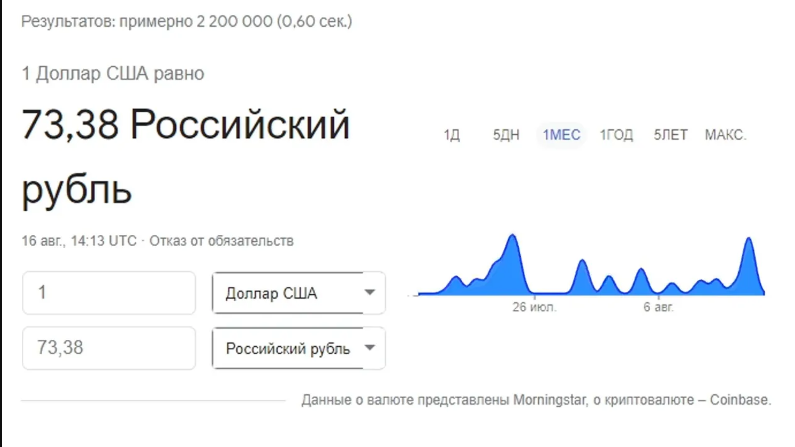Open the МАКС. time range

coord(725,135)
